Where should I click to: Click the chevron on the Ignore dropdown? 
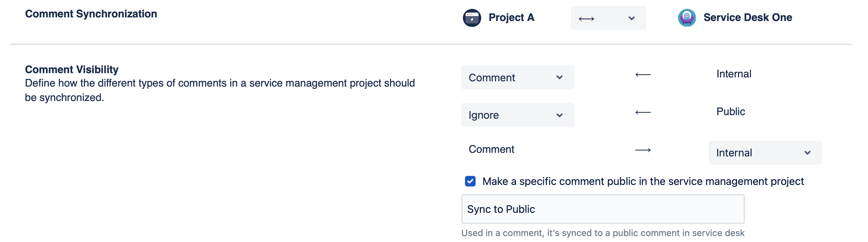click(560, 115)
